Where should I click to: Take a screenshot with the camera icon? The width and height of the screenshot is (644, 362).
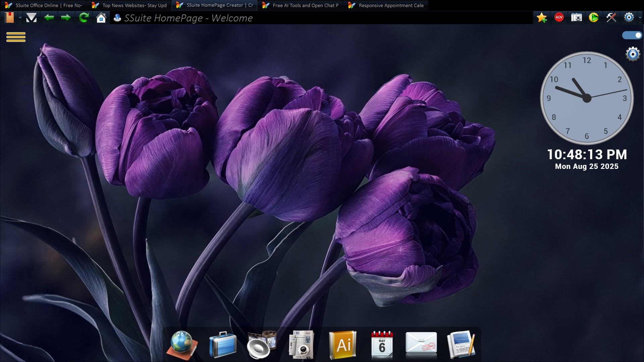coord(577,17)
